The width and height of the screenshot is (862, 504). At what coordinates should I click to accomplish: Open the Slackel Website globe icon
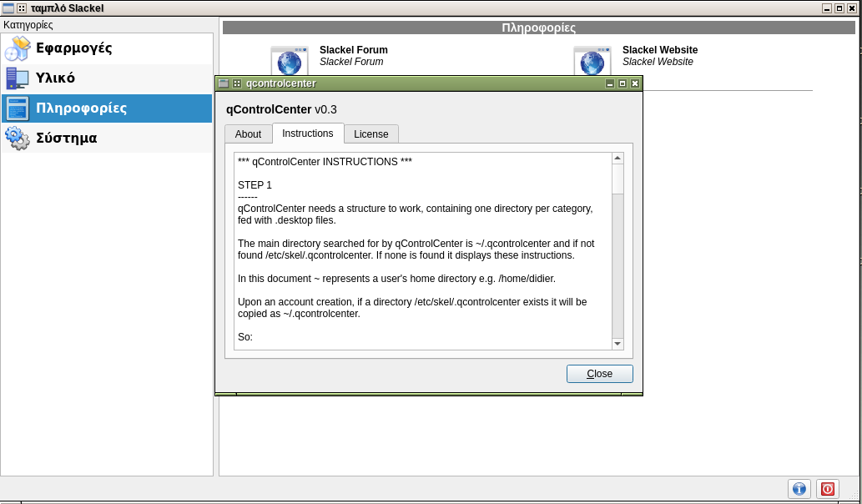point(592,61)
